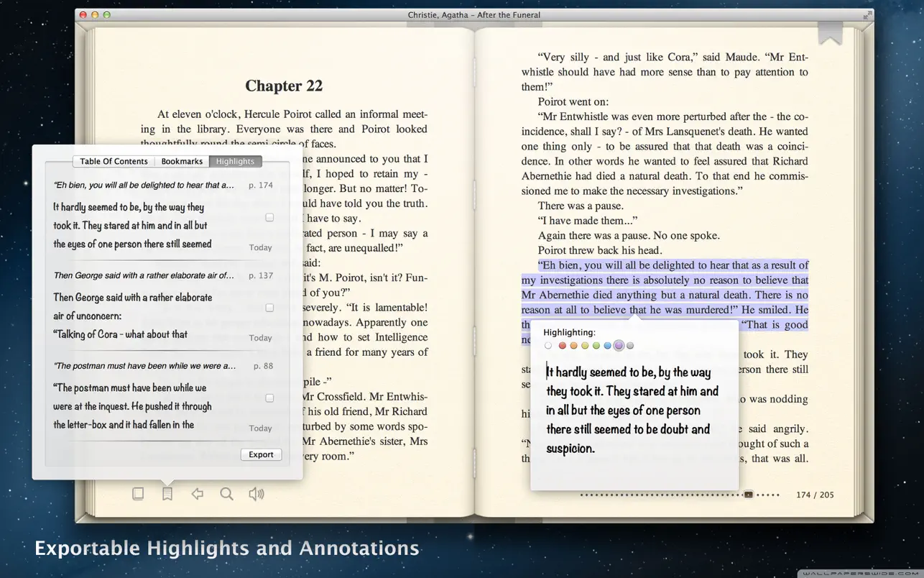Click the page position marker on progress dots
This screenshot has height=578, width=924.
tap(748, 495)
